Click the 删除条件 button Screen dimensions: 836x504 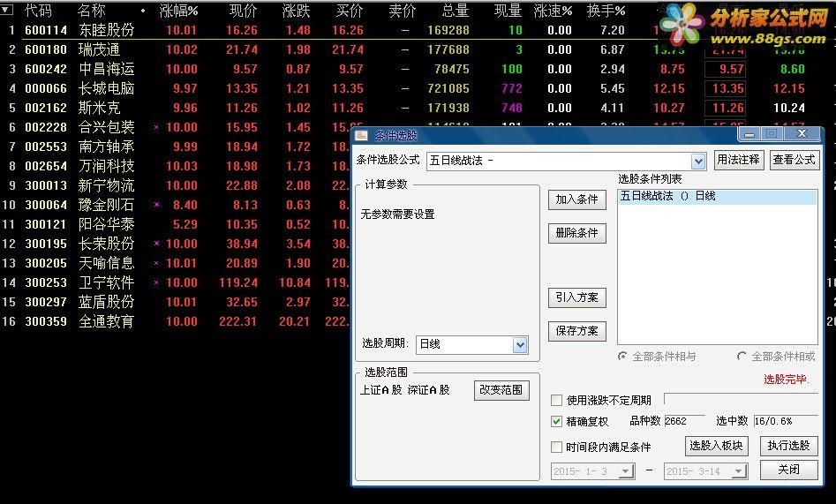pyautogui.click(x=576, y=233)
